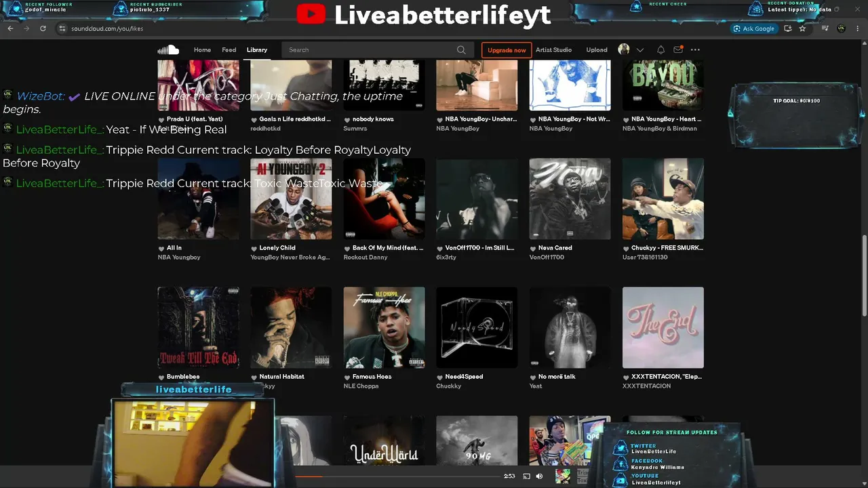
Task: Open the BAYOU cover art
Action: pyautogui.click(x=663, y=85)
